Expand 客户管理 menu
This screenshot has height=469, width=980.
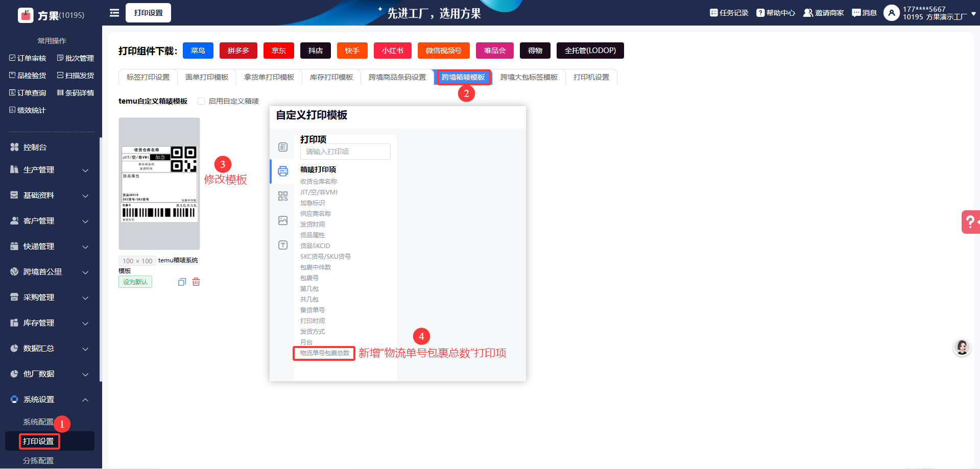[50, 220]
